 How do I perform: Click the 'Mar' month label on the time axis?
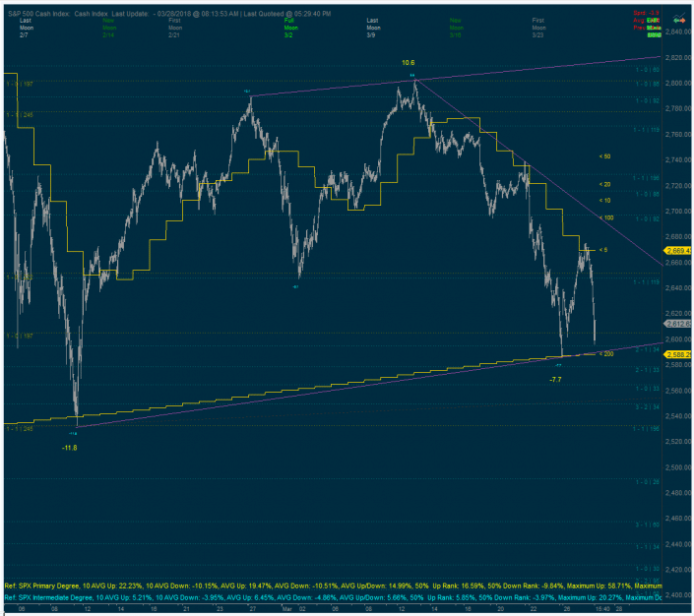click(x=287, y=609)
